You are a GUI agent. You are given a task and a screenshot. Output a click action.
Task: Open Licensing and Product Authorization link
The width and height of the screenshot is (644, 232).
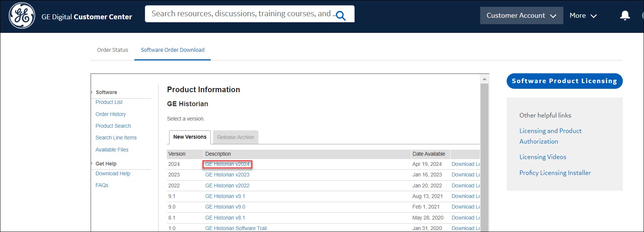(x=550, y=136)
